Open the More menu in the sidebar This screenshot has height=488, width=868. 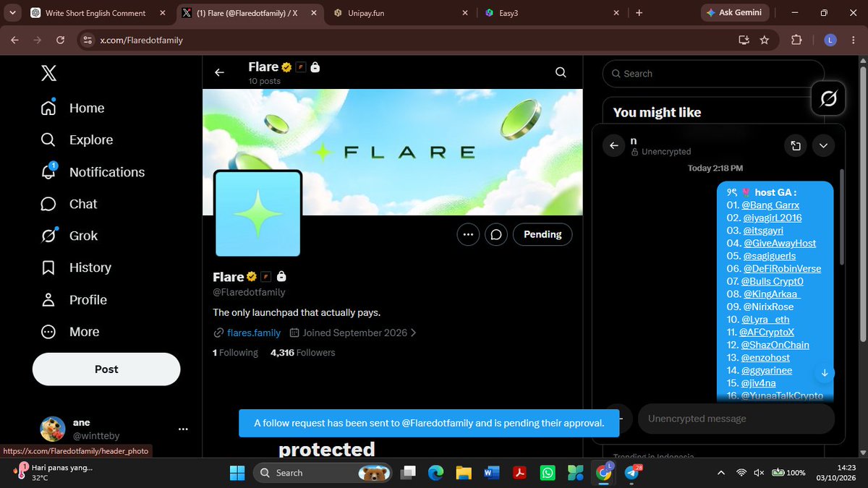point(70,332)
